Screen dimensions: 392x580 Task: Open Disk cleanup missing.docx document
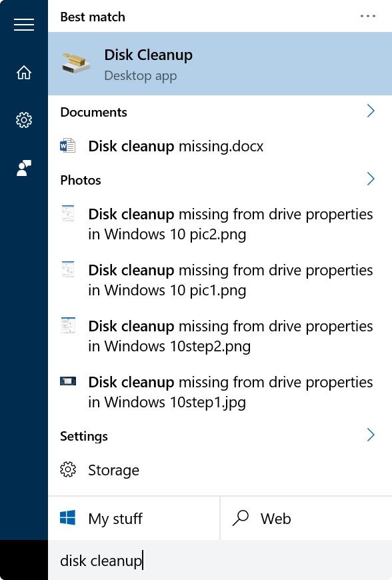(x=175, y=146)
